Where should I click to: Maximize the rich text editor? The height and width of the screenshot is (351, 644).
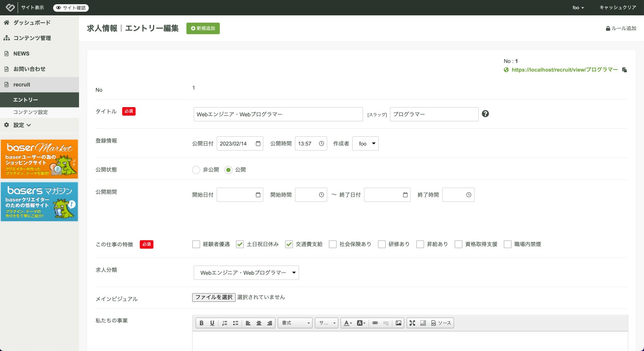(412, 323)
